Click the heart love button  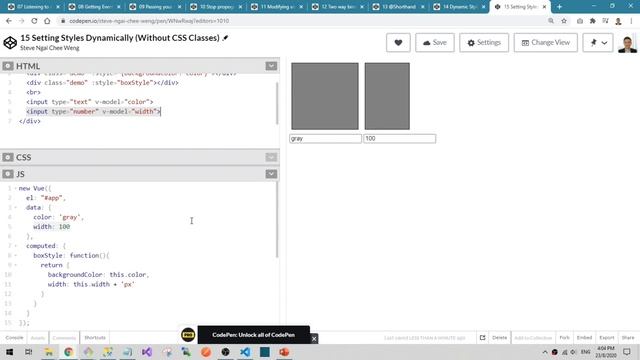coord(398,42)
